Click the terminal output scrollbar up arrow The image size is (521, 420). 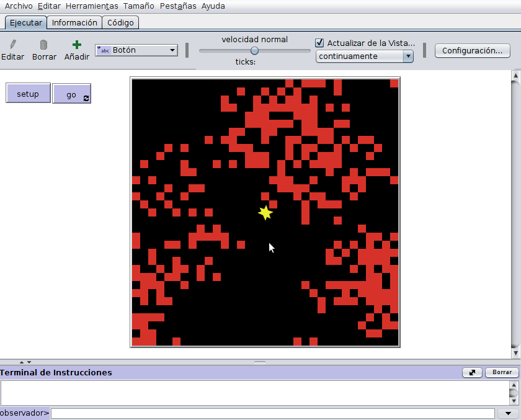click(x=514, y=385)
